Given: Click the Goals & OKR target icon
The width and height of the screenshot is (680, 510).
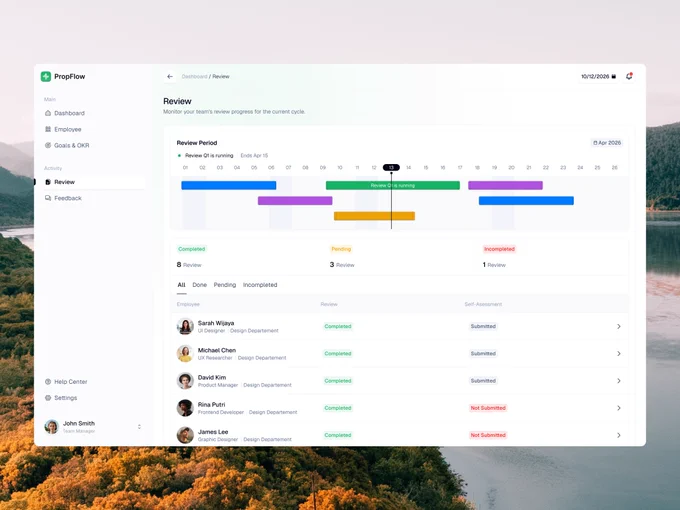Looking at the screenshot, I should (x=48, y=145).
